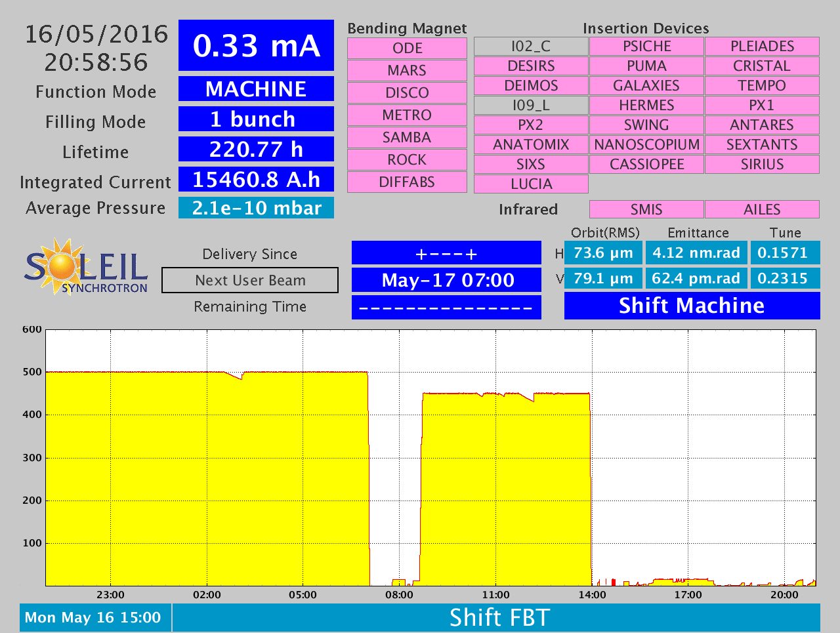Select the PX1 beamline box
The width and height of the screenshot is (840, 633).
(x=762, y=105)
